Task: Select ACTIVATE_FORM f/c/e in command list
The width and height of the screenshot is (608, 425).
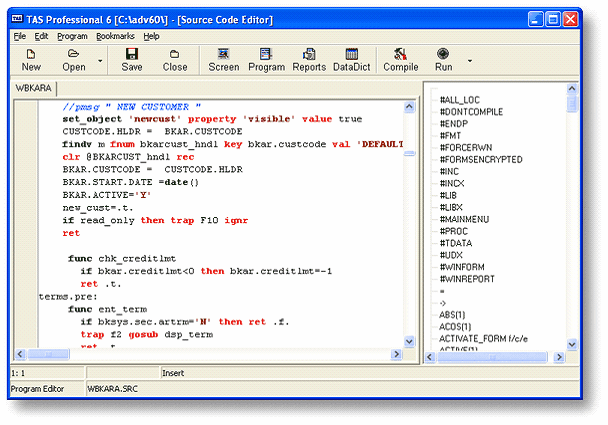Action: [483, 339]
